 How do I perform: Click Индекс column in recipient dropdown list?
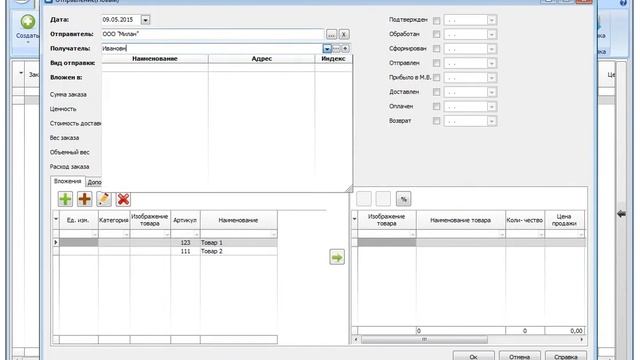pos(333,59)
